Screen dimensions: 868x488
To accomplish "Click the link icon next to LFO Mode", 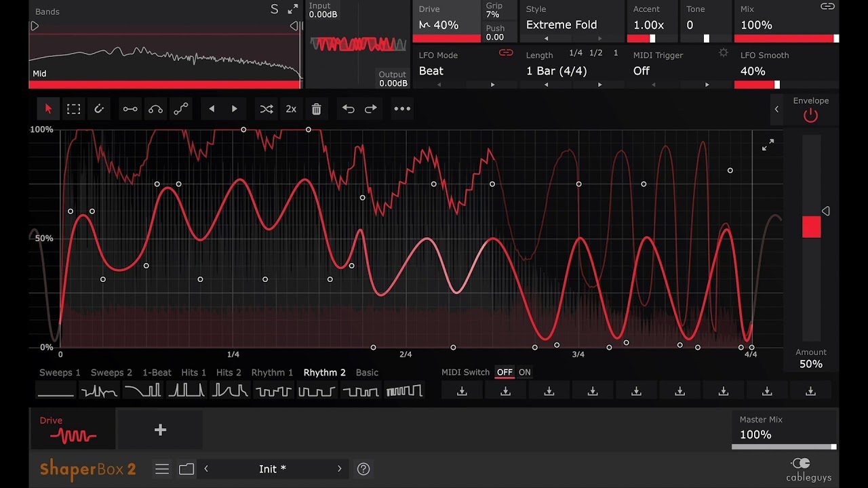I will point(506,53).
